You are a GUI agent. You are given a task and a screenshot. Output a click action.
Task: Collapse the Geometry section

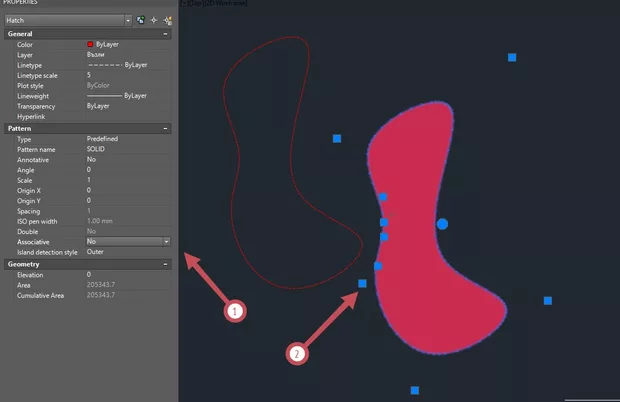[x=166, y=264]
